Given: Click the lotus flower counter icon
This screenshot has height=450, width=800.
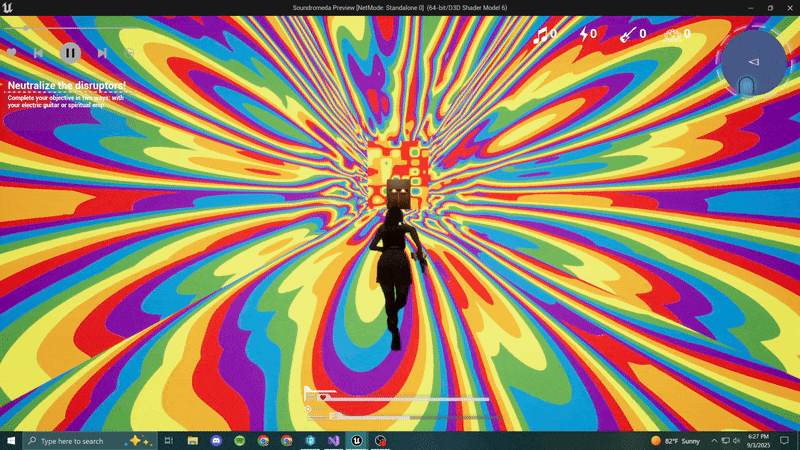Looking at the screenshot, I should 673,35.
